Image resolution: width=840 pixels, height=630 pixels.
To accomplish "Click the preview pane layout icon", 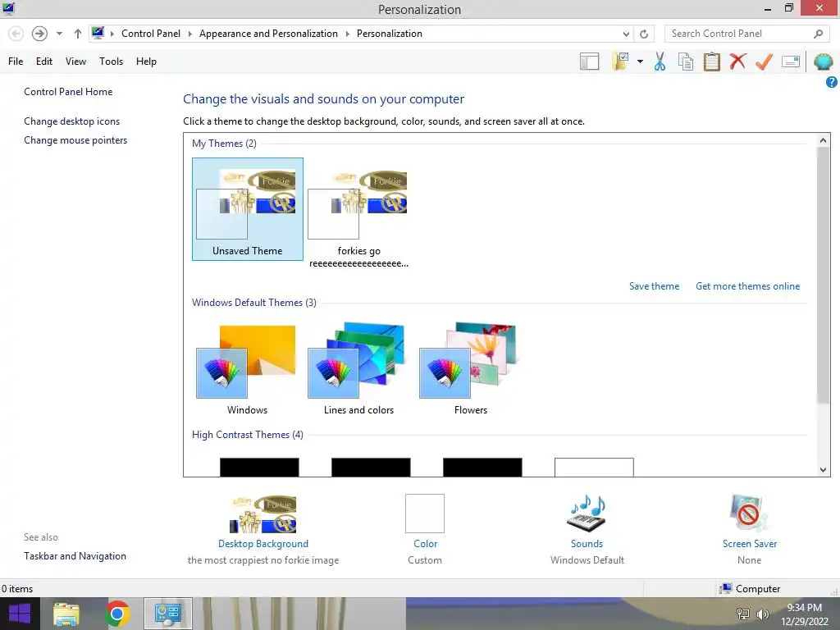I will click(x=589, y=62).
